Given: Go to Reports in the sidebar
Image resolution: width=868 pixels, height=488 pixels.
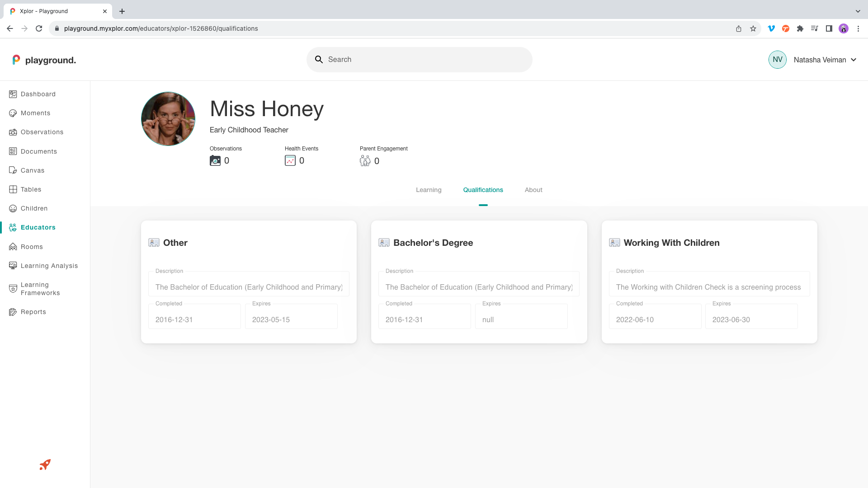Looking at the screenshot, I should click(33, 312).
